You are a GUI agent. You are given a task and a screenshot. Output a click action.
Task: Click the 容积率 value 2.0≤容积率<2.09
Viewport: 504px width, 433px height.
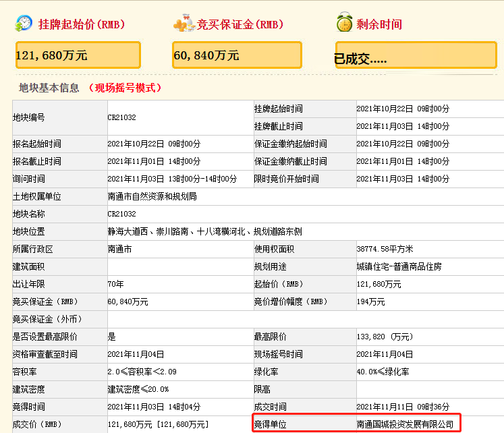[142, 372]
